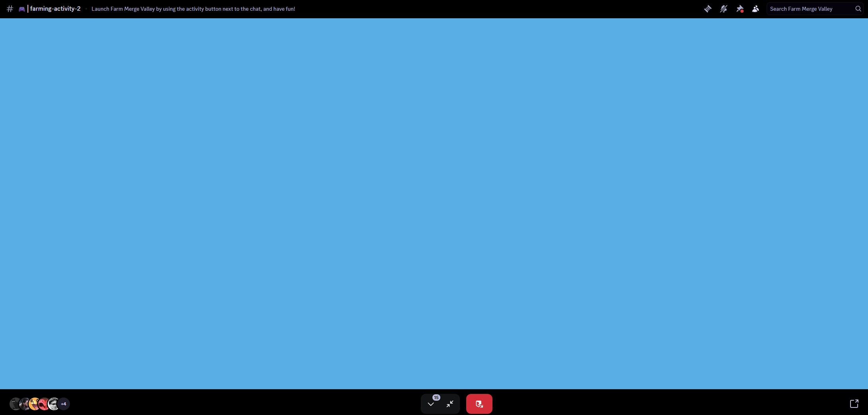Open the Threads panel icon
This screenshot has height=415, width=868.
(707, 9)
